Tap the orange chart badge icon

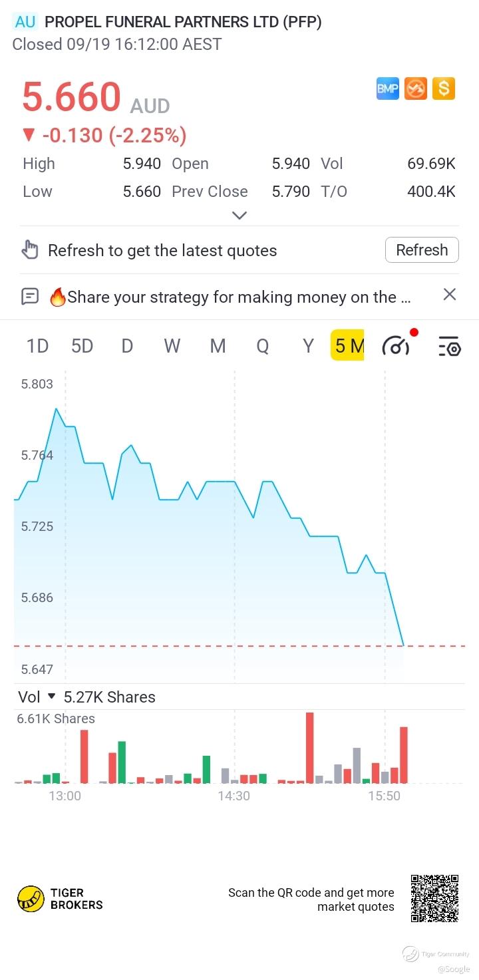tap(416, 88)
